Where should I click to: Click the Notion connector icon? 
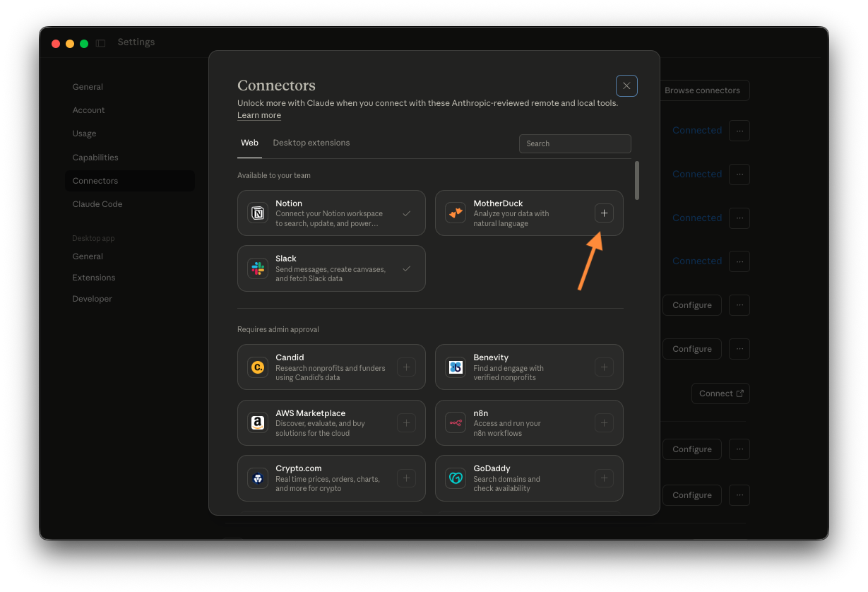coord(257,213)
